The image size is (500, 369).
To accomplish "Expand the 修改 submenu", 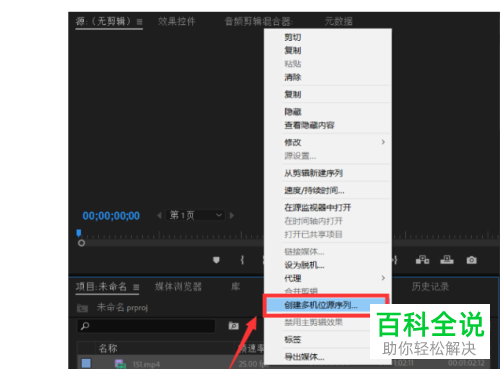I will click(383, 142).
